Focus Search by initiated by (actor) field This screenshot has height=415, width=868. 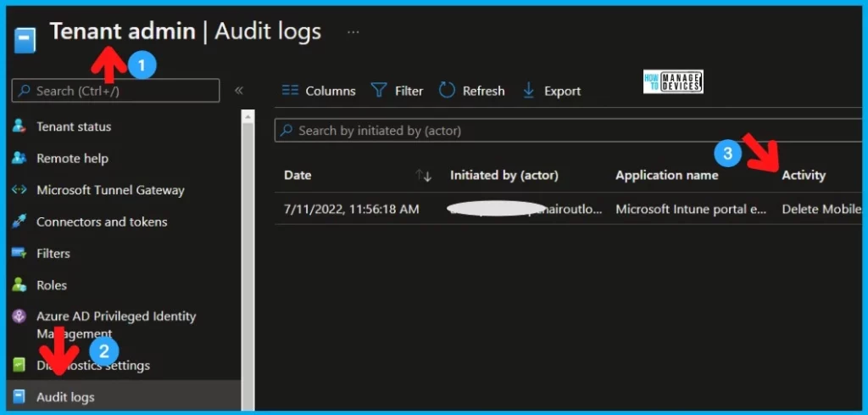tap(570, 131)
